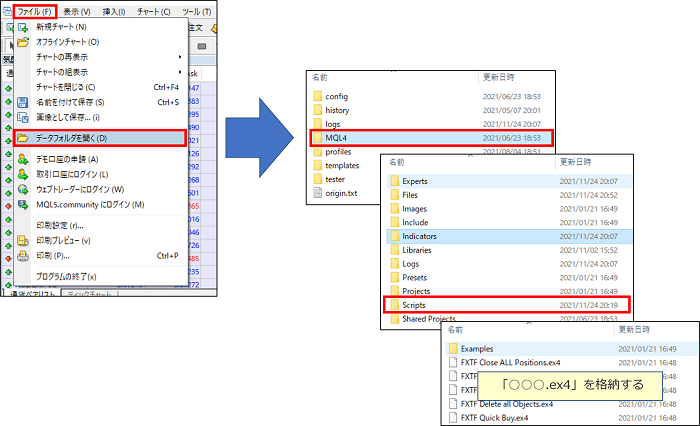The height and width of the screenshot is (426, 700).
Task: Click the MQL5.community login icon
Action: (21, 204)
